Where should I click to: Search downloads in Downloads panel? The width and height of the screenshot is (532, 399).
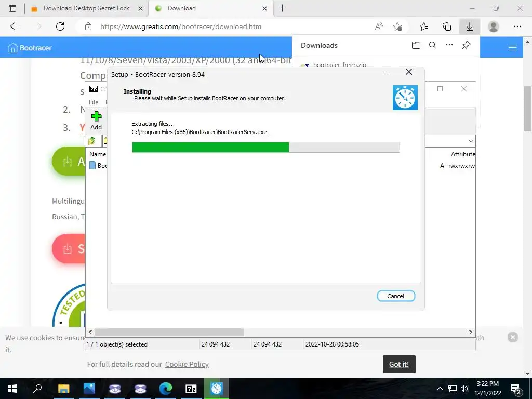(x=433, y=45)
